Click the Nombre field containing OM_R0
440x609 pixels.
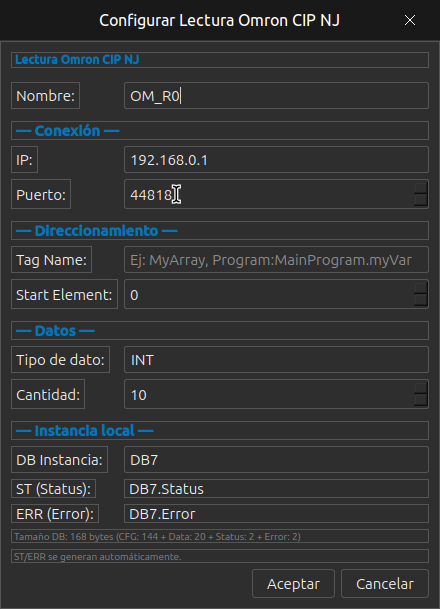[276, 96]
